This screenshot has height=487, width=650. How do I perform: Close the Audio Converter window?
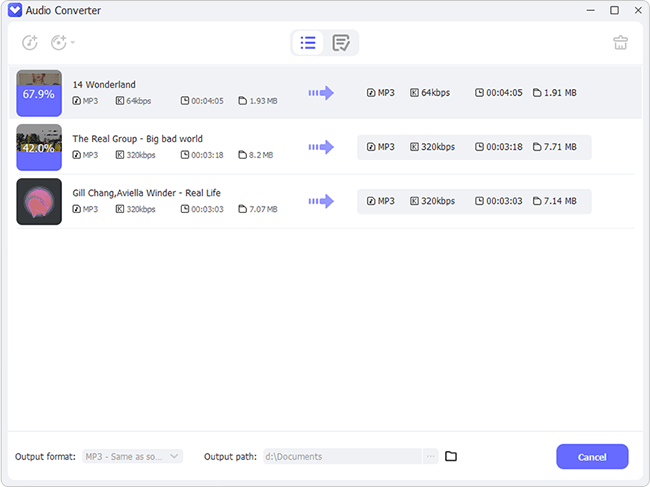(x=638, y=10)
